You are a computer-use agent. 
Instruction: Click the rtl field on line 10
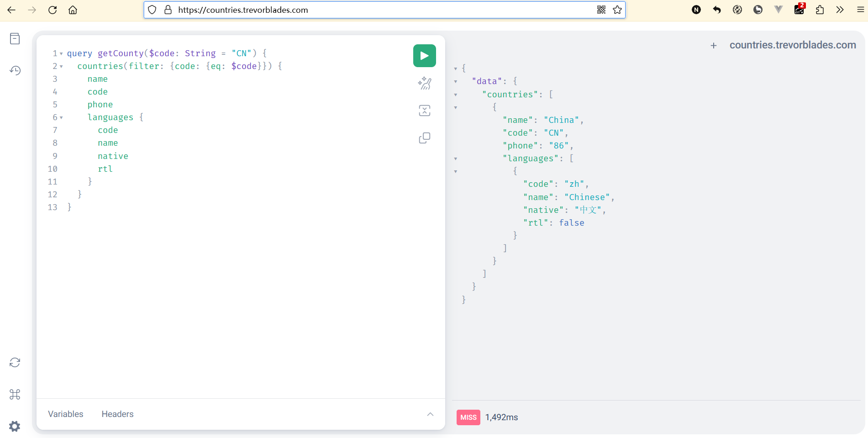coord(105,169)
